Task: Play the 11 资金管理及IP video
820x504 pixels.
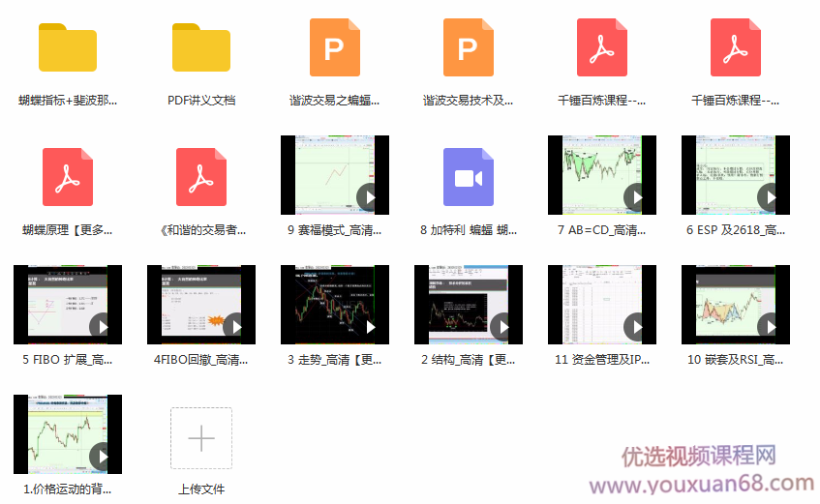Action: [637, 327]
